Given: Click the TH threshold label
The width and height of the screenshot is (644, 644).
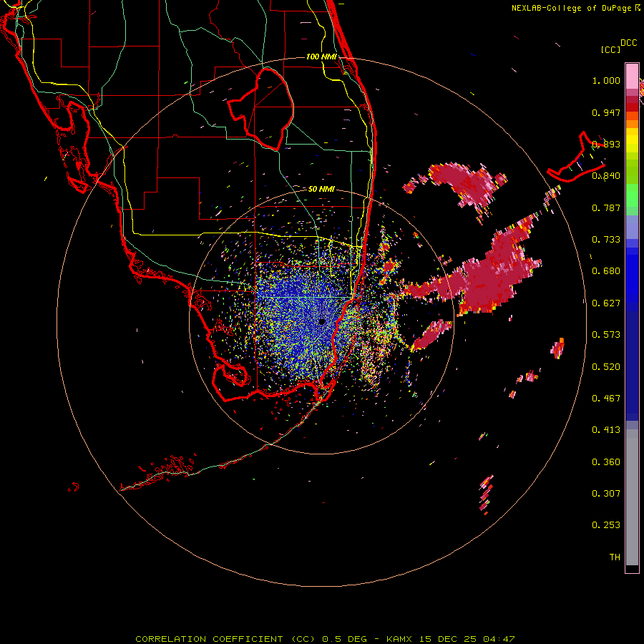Looking at the screenshot, I should pos(615,557).
